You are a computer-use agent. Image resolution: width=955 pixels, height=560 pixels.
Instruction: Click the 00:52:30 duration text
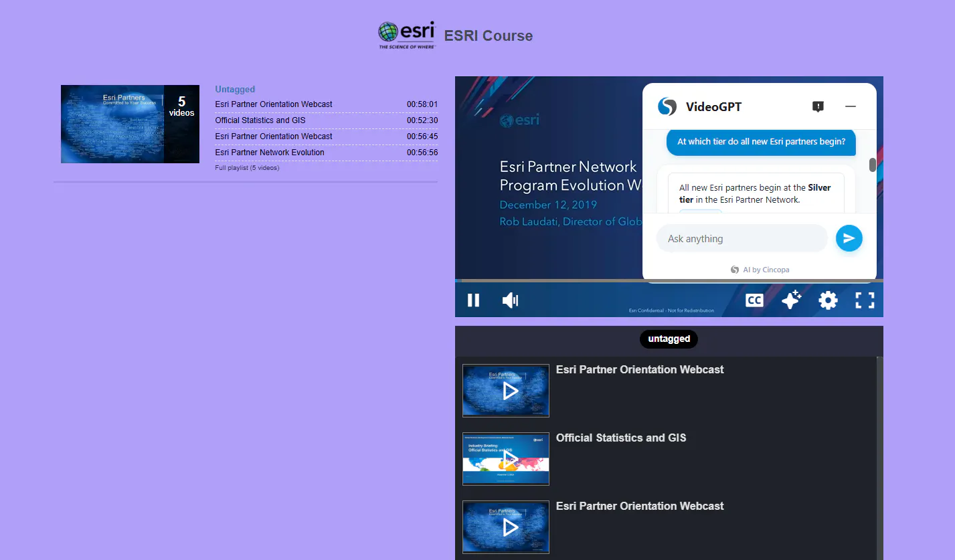pyautogui.click(x=422, y=120)
